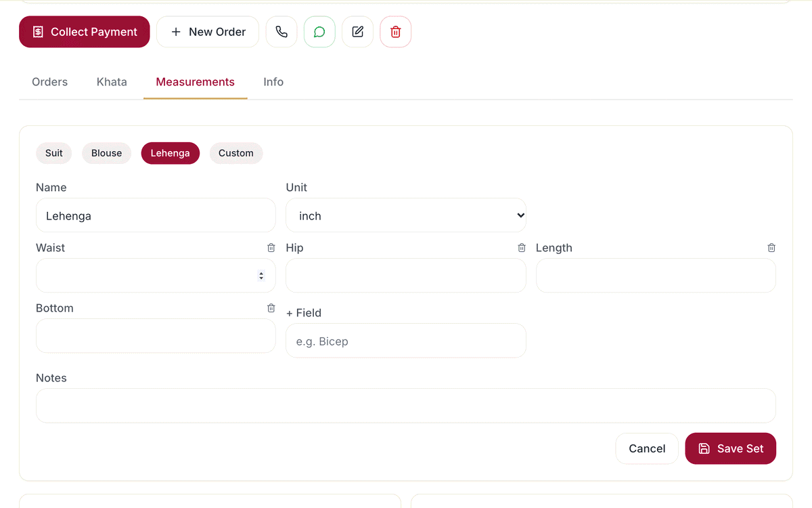This screenshot has height=508, width=812.
Task: Select the Lehenga template chip
Action: 171,153
